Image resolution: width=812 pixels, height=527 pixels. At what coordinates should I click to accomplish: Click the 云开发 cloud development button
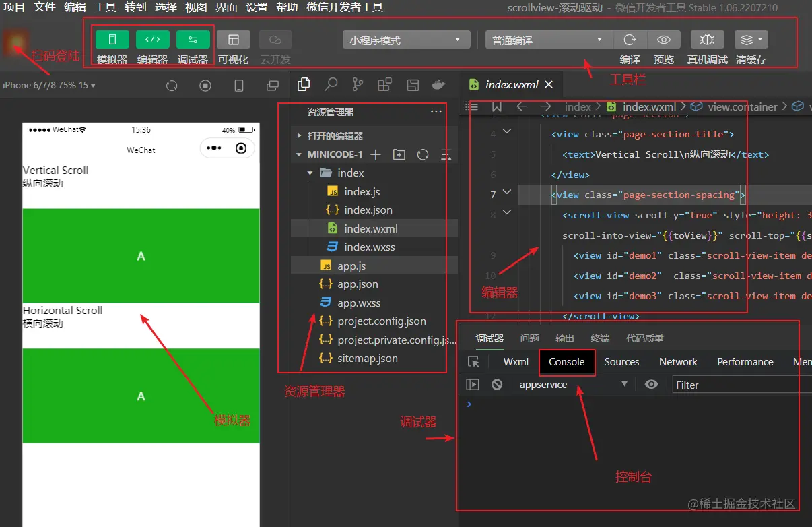[x=275, y=40]
